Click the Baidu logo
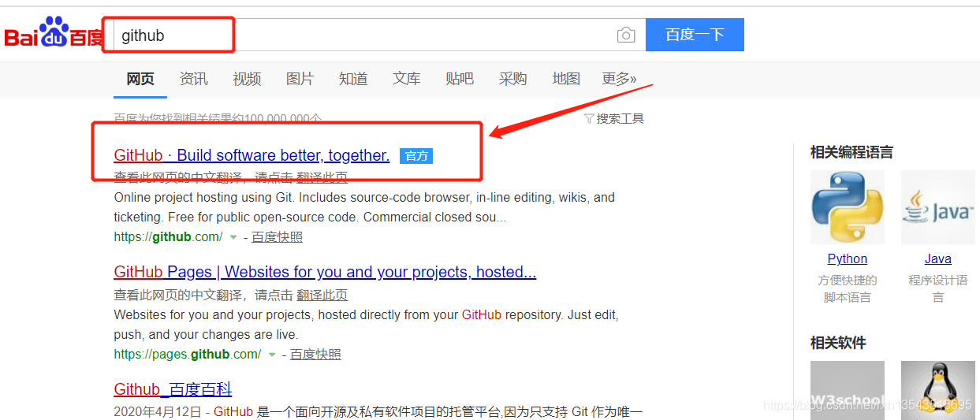The height and width of the screenshot is (420, 980). tap(54, 32)
